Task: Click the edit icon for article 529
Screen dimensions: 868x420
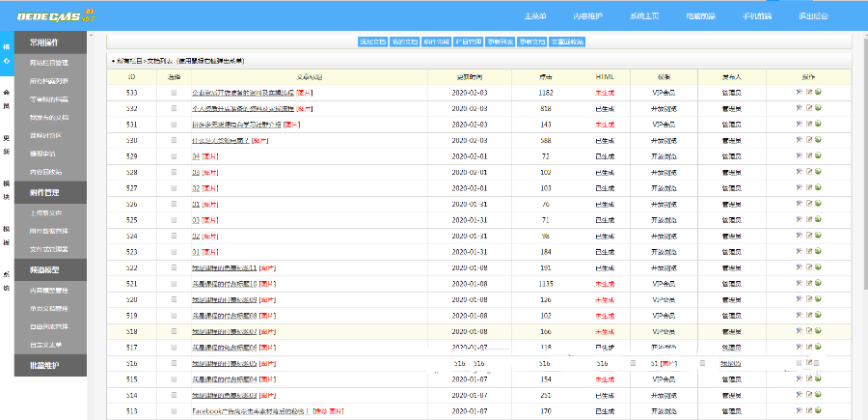Action: [x=808, y=155]
